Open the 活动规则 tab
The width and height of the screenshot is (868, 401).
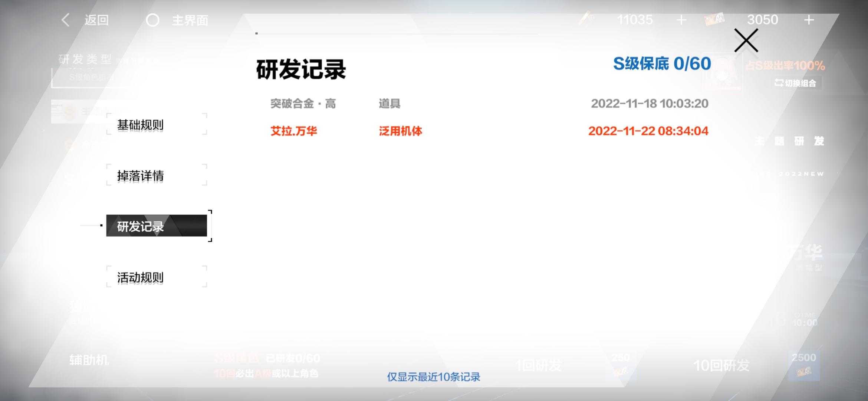tap(157, 277)
